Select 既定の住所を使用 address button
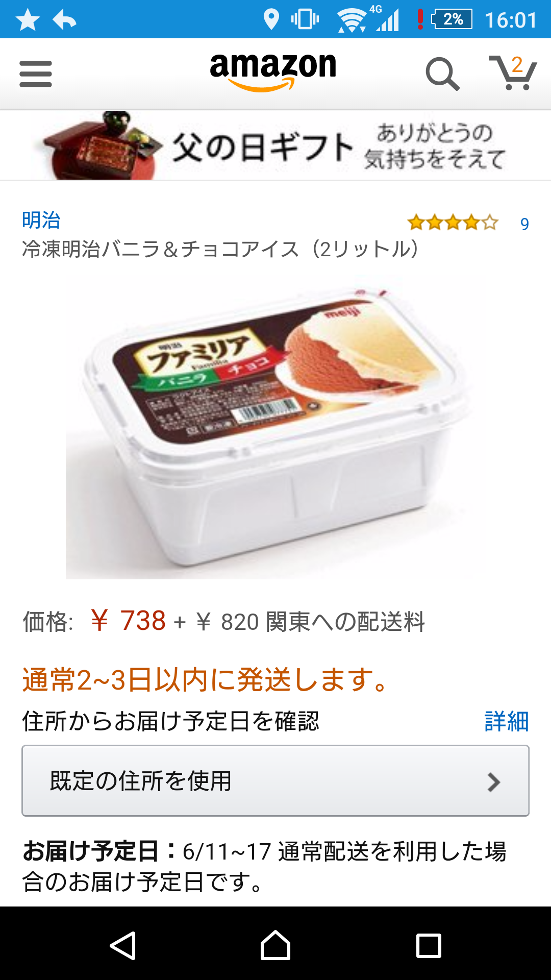This screenshot has width=551, height=980. (x=275, y=781)
